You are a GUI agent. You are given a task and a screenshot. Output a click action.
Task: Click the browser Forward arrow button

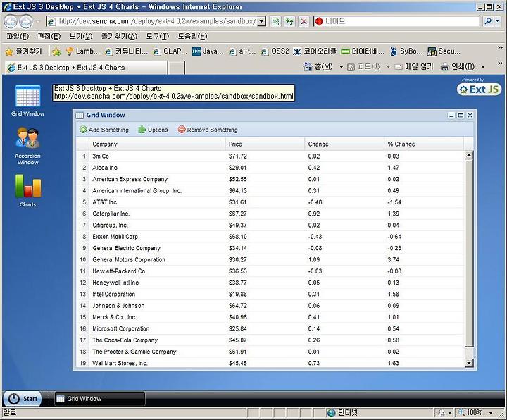pyautogui.click(x=26, y=22)
